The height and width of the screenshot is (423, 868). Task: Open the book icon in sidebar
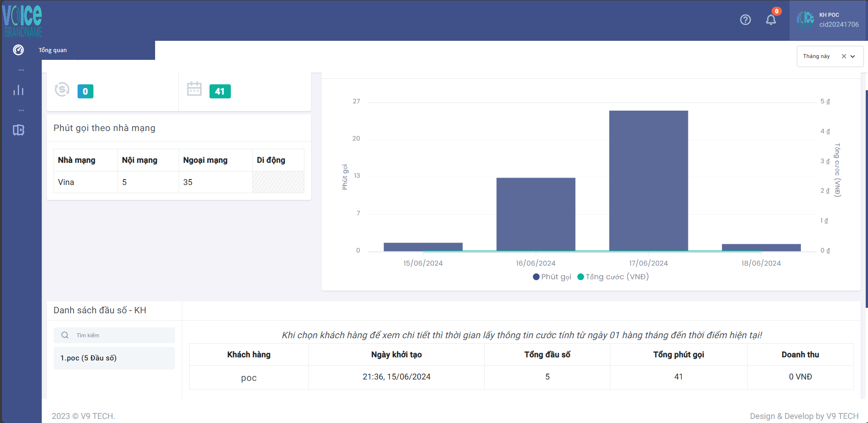[19, 130]
